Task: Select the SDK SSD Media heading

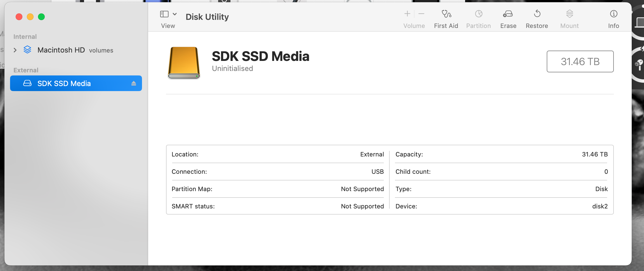Action: pyautogui.click(x=261, y=56)
